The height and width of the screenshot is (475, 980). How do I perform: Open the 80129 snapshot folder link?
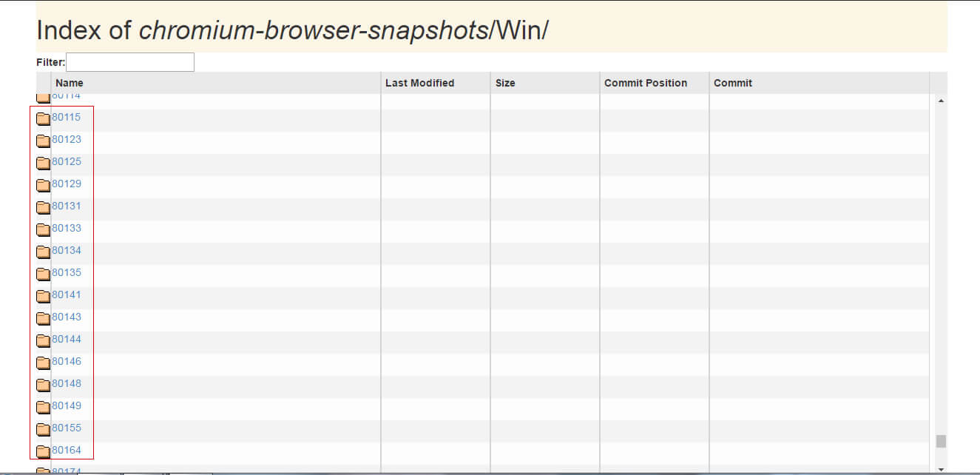click(x=67, y=183)
